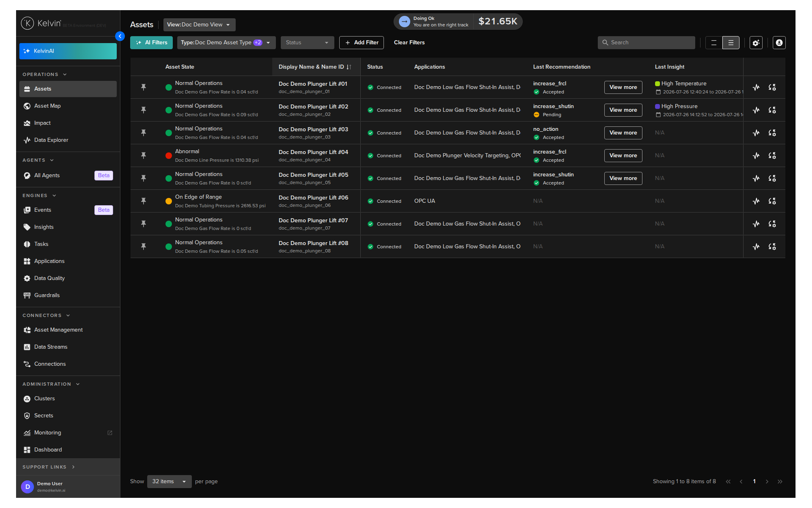Image resolution: width=812 pixels, height=508 pixels.
Task: Open the Type: Doc Demo Asset Type filter
Action: coord(226,43)
